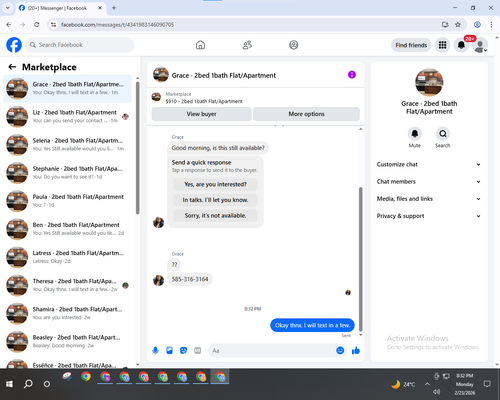Open the tab search dropdown in Chrome
500x400 pixels.
pos(8,8)
